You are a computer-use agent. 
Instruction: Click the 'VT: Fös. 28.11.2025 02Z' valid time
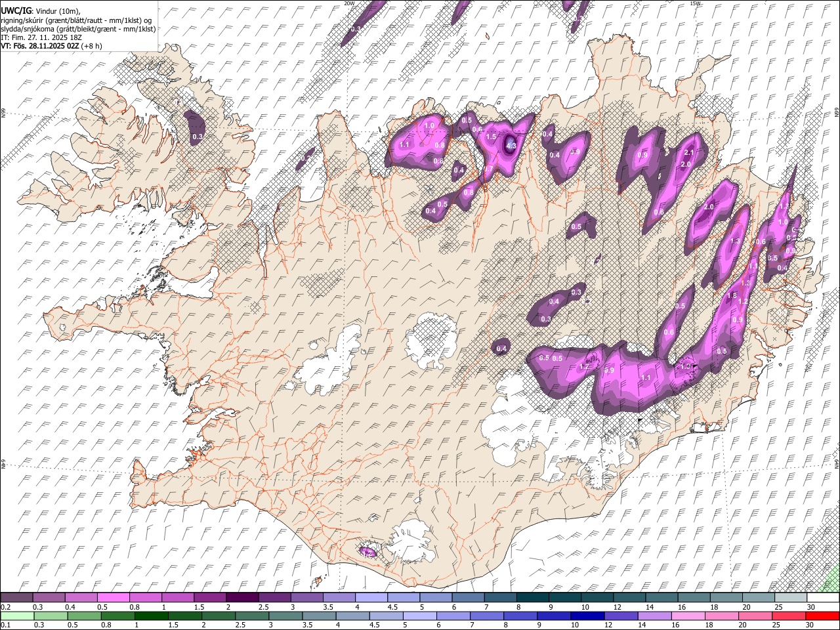pos(40,46)
